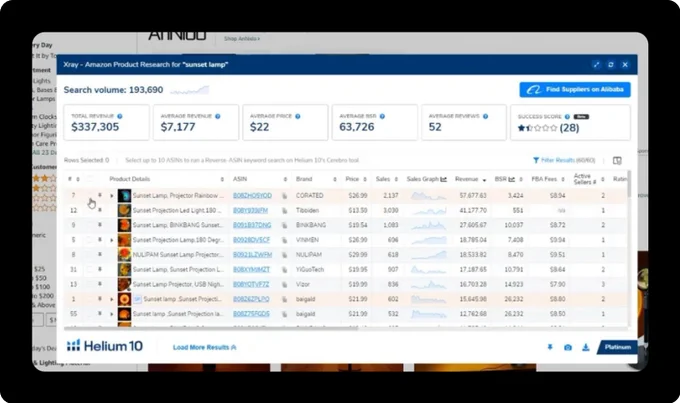680x403 pixels.
Task: Open Total Revenue help tooltip icon
Action: pyautogui.click(x=120, y=116)
